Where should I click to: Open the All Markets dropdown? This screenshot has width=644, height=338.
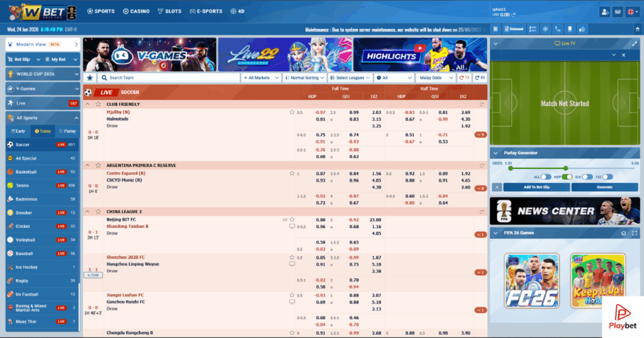pyautogui.click(x=261, y=77)
